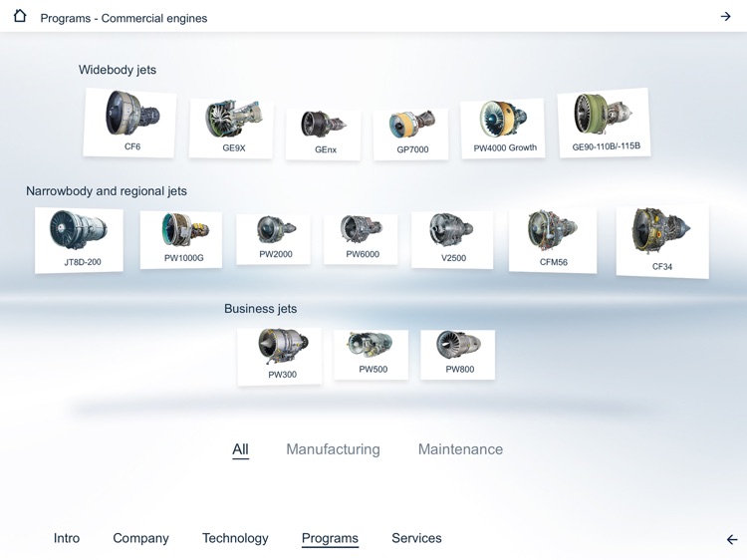Filter engines by Manufacturing

coord(333,449)
